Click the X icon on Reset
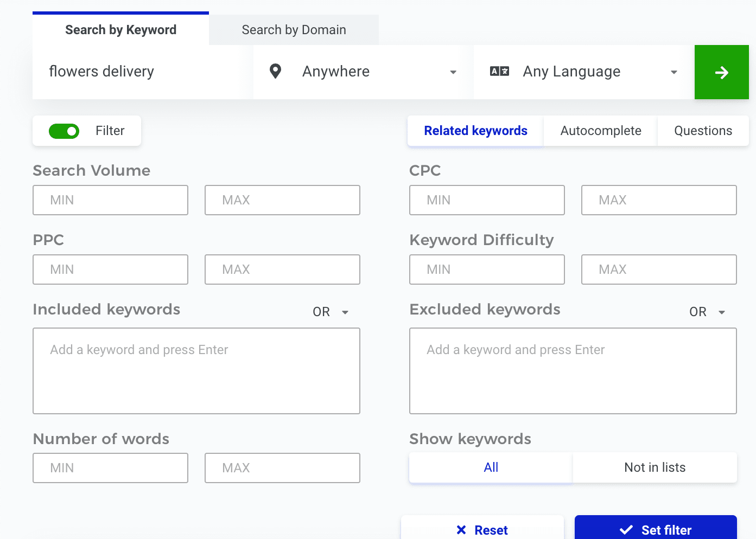Image resolution: width=756 pixels, height=539 pixels. coord(461,530)
